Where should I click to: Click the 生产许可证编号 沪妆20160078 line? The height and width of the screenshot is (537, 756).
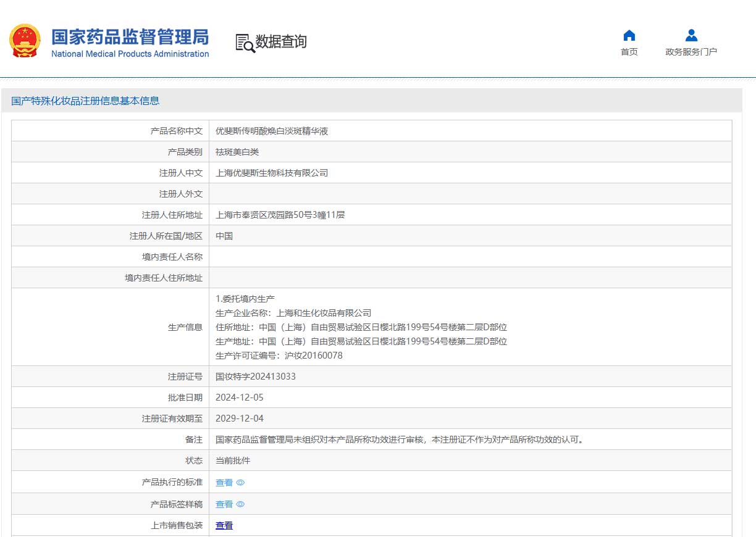coord(279,356)
